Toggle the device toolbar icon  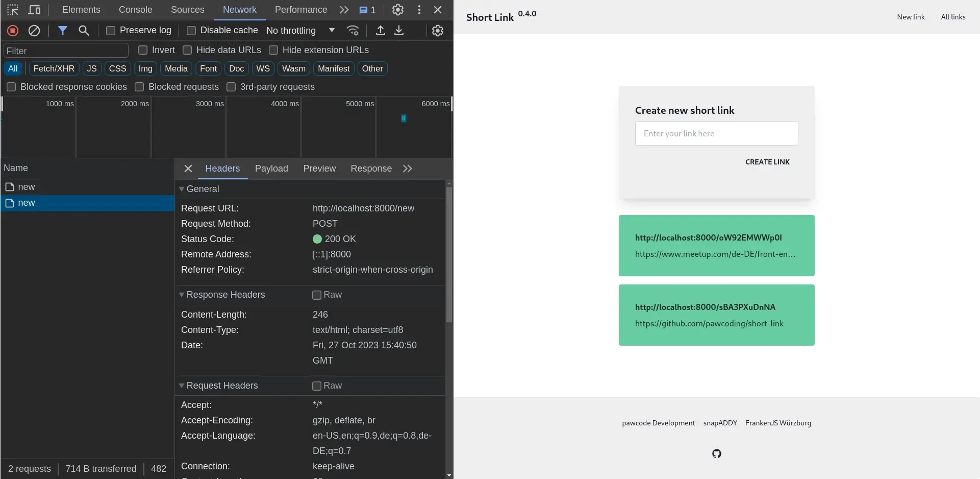(x=34, y=10)
